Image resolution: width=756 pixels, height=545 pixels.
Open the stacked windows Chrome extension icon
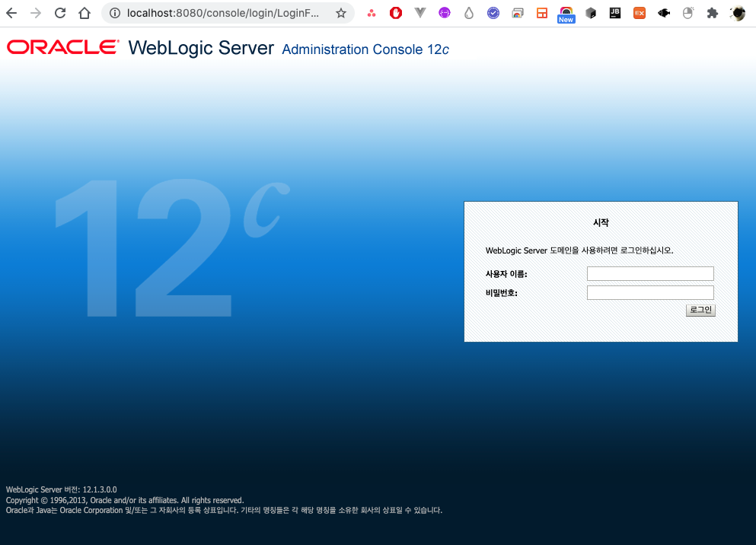pyautogui.click(x=518, y=13)
